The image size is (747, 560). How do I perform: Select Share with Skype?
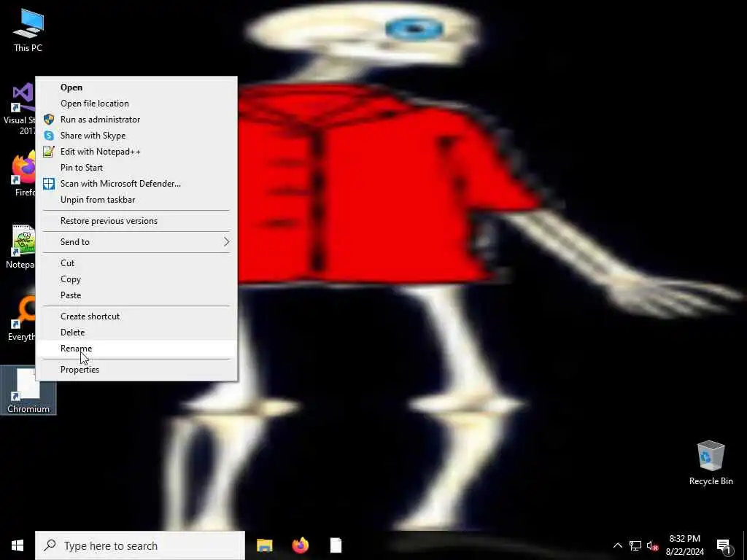[136, 135]
